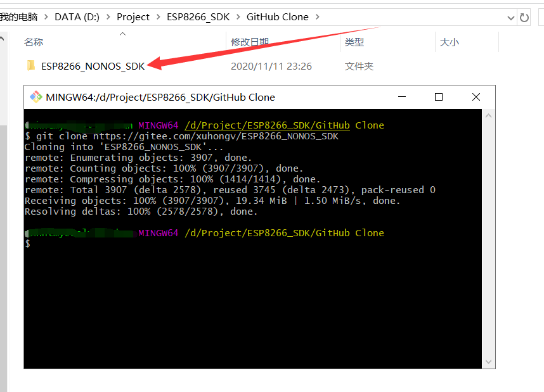
Task: Sort files by the 类型 column
Action: 353,42
